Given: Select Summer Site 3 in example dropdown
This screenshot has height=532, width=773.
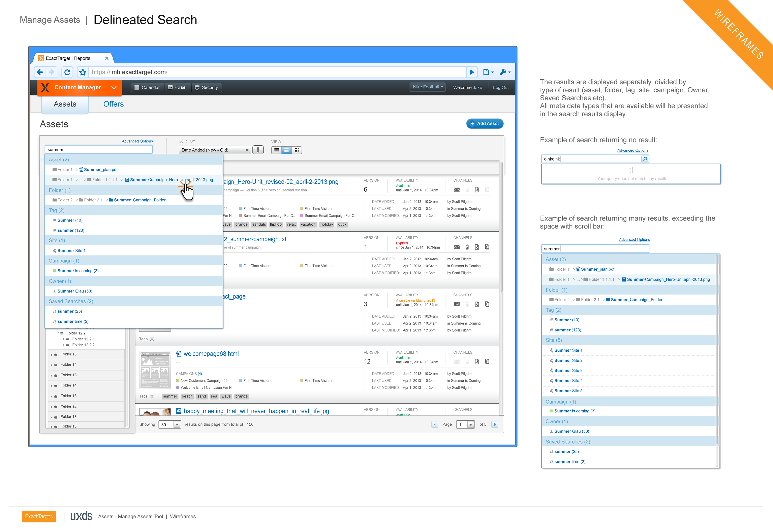Looking at the screenshot, I should click(568, 371).
